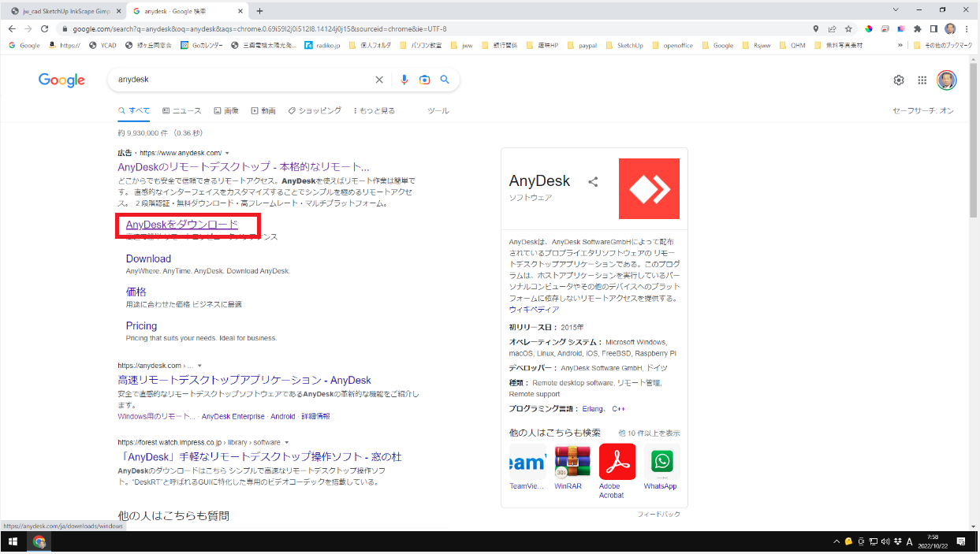Screen dimensions: 980x554
Task: Bookmark this page with the star icon
Action: coord(848,28)
